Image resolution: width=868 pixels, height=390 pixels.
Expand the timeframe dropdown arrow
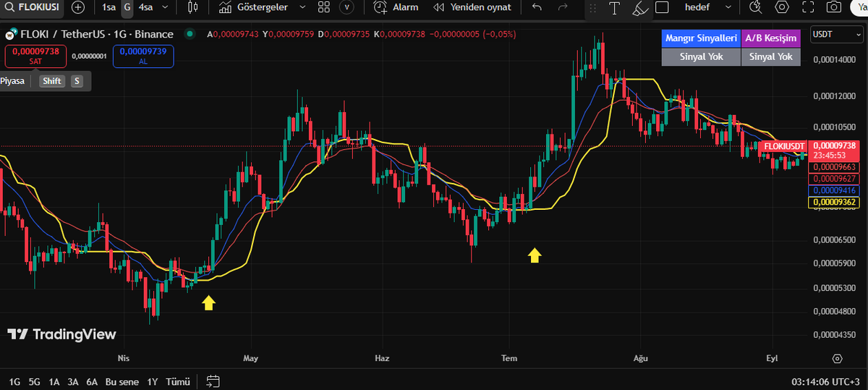[166, 7]
